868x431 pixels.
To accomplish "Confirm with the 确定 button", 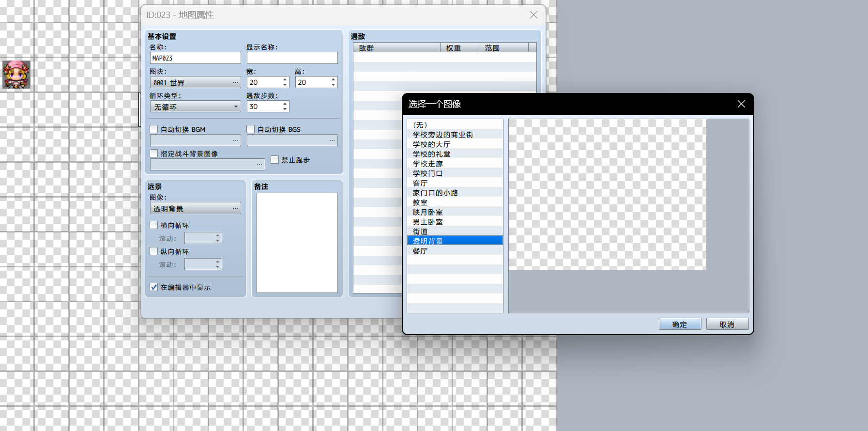I will (680, 324).
